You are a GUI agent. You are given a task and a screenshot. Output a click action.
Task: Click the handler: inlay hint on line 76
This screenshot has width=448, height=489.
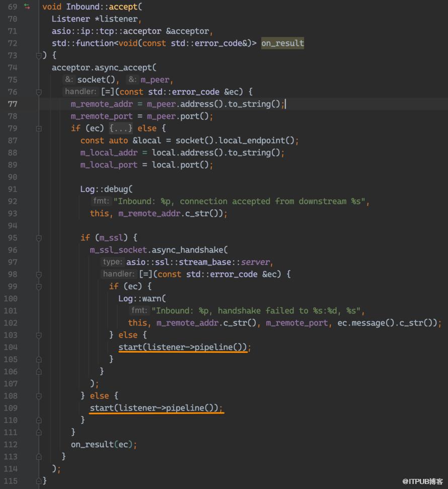(x=81, y=92)
